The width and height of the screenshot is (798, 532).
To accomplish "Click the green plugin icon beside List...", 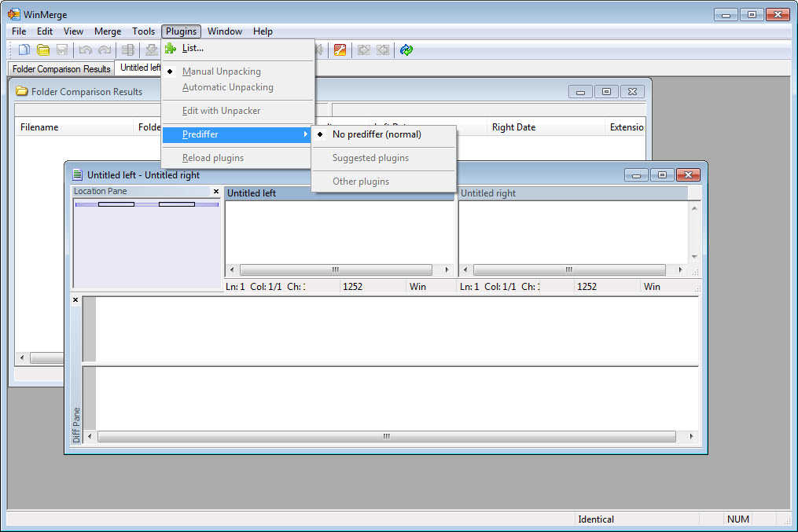I will 171,48.
